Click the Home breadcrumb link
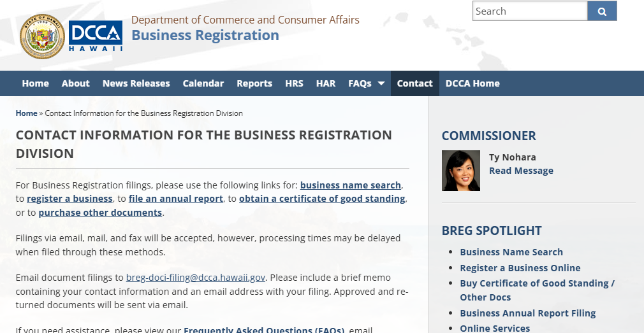 (27, 113)
